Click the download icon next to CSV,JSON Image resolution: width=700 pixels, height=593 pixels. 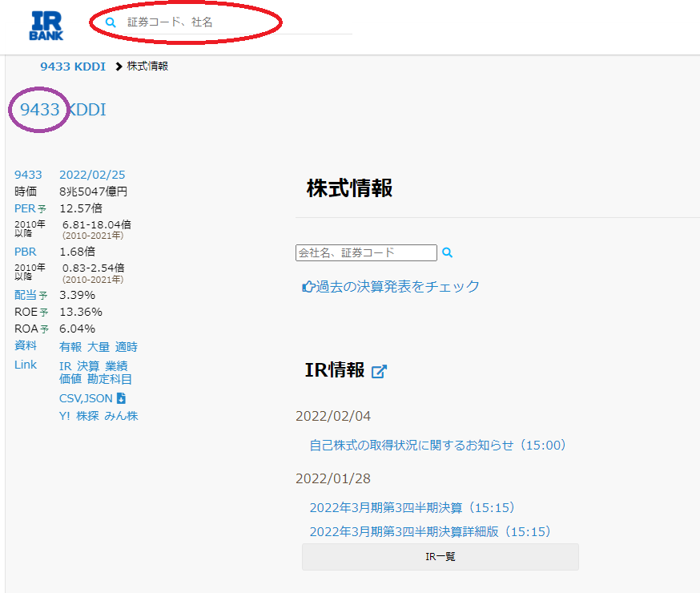point(121,397)
